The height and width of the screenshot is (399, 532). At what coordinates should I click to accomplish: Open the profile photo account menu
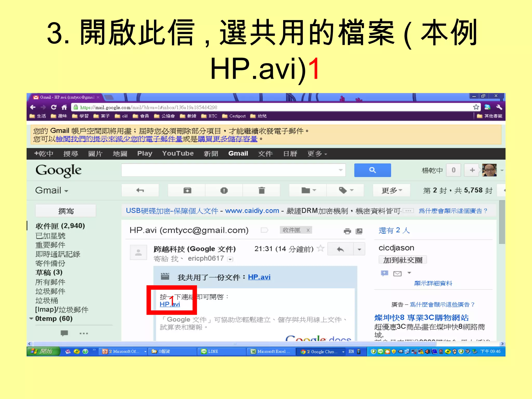point(489,170)
